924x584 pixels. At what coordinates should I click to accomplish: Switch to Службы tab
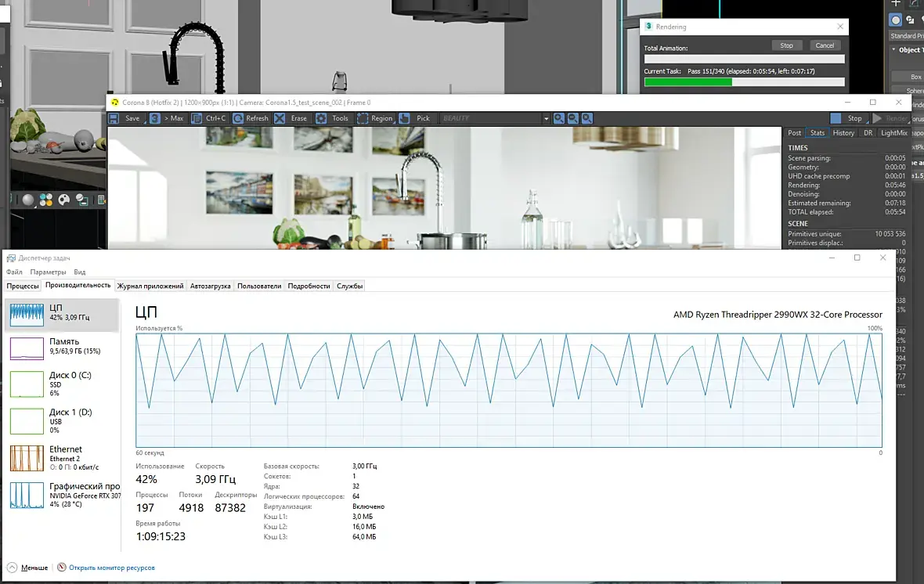(349, 286)
